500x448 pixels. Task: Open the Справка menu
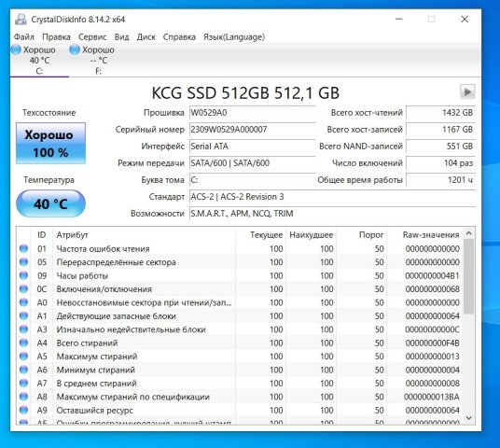point(179,37)
